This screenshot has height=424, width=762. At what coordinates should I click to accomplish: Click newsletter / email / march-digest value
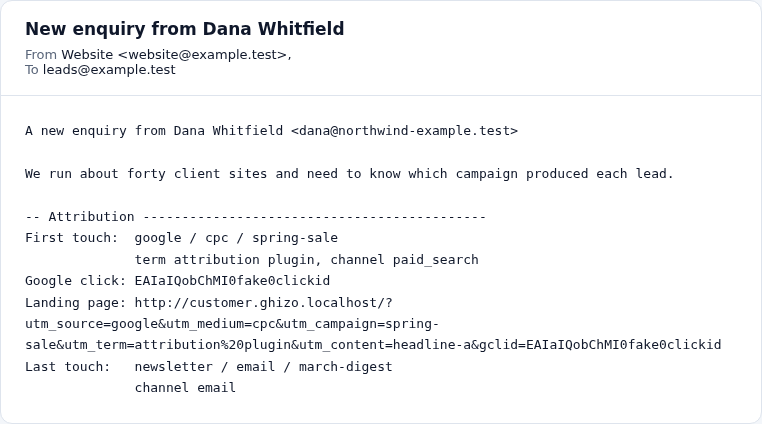[x=263, y=367]
